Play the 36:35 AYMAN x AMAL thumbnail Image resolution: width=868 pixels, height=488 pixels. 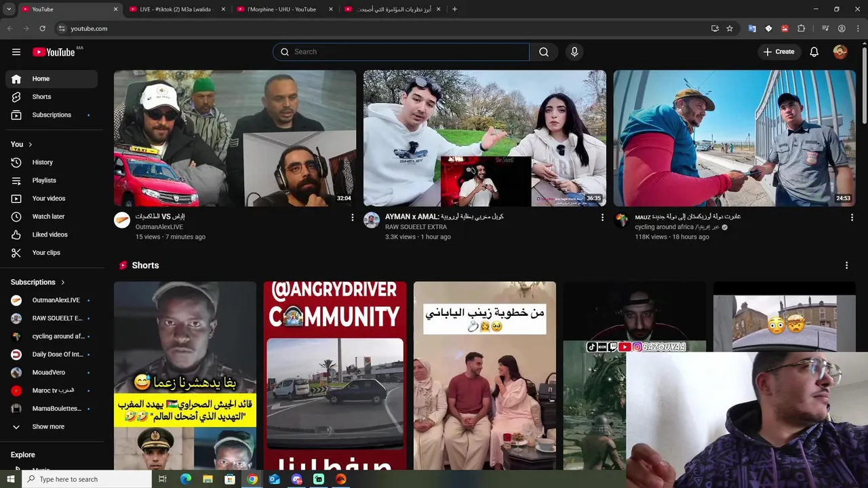pos(485,138)
